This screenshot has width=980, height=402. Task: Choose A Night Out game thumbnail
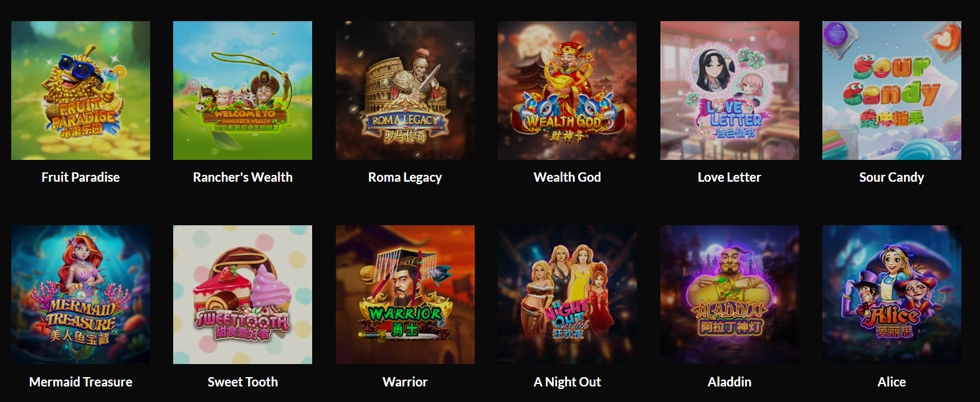click(x=567, y=294)
